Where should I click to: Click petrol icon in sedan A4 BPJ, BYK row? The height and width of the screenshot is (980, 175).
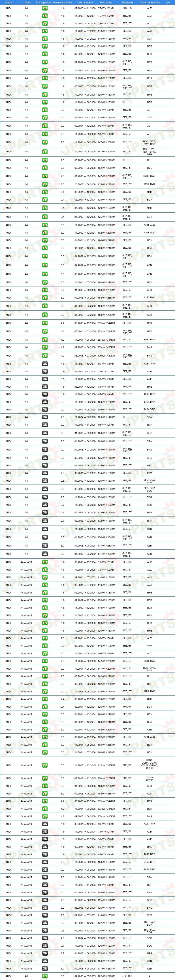click(x=45, y=184)
